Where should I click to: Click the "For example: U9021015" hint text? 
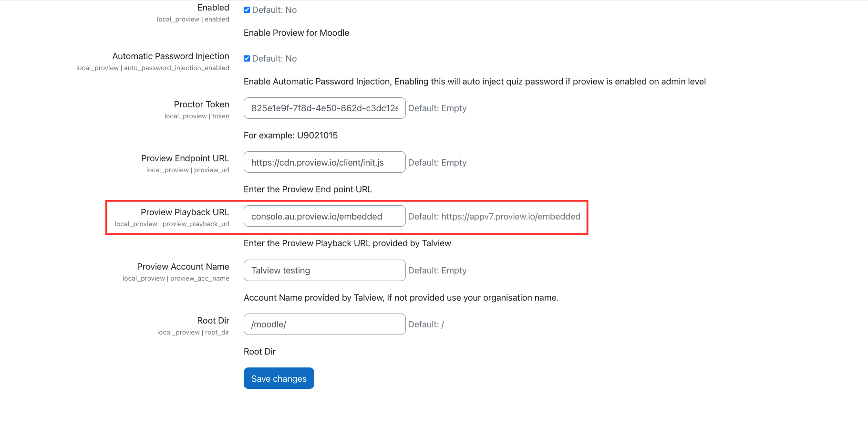(290, 136)
